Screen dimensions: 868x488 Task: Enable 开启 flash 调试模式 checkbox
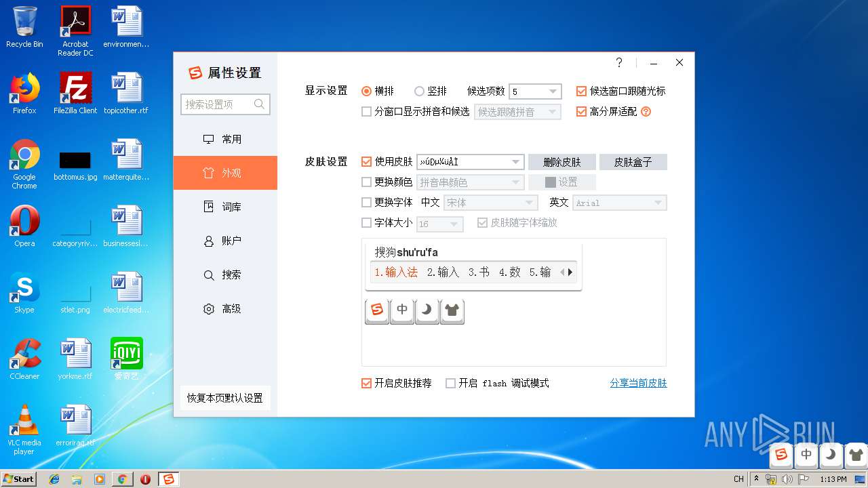pos(450,383)
